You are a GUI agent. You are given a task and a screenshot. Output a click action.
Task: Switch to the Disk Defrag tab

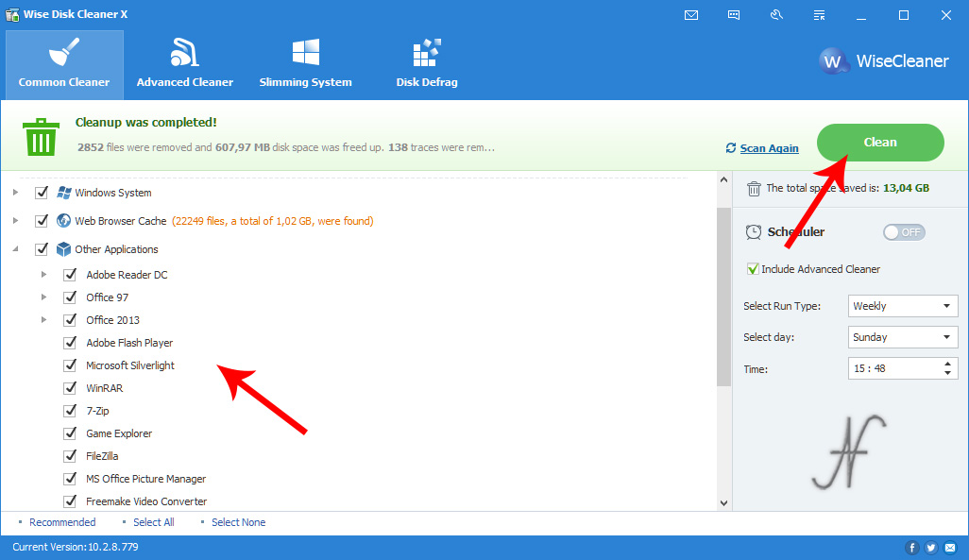click(426, 65)
